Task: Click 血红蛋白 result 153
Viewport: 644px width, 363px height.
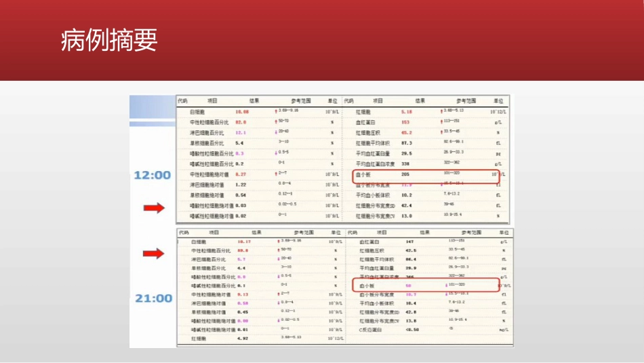Action: [x=405, y=122]
